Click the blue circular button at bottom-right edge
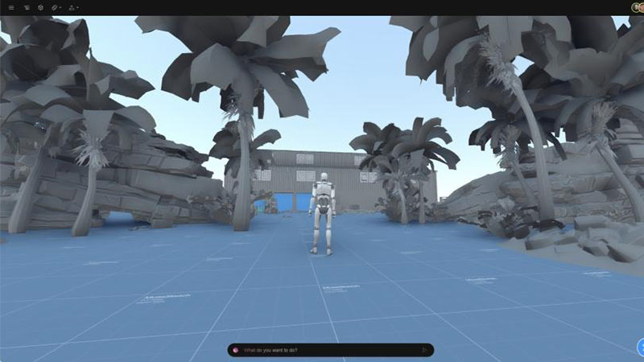The width and height of the screenshot is (644, 362). pos(640,348)
